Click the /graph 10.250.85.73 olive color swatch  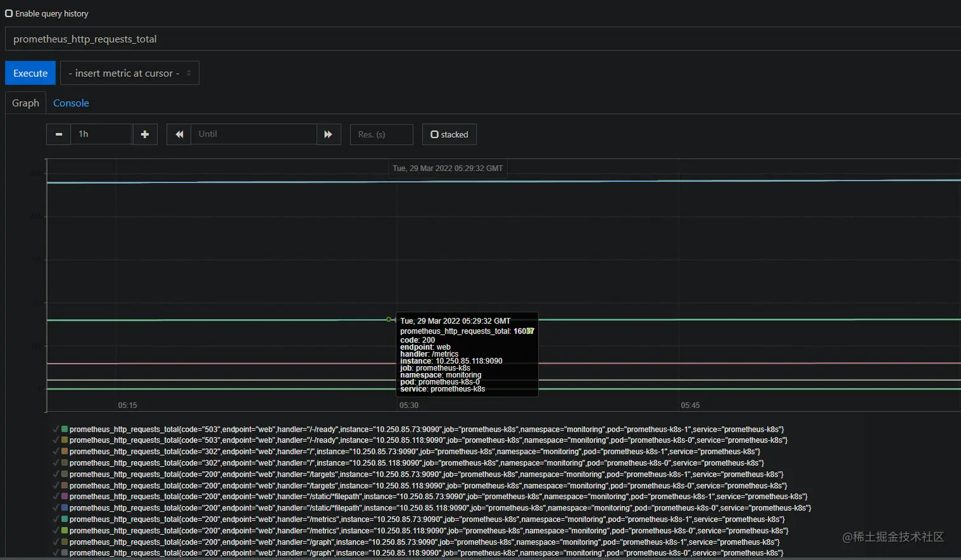pyautogui.click(x=64, y=542)
